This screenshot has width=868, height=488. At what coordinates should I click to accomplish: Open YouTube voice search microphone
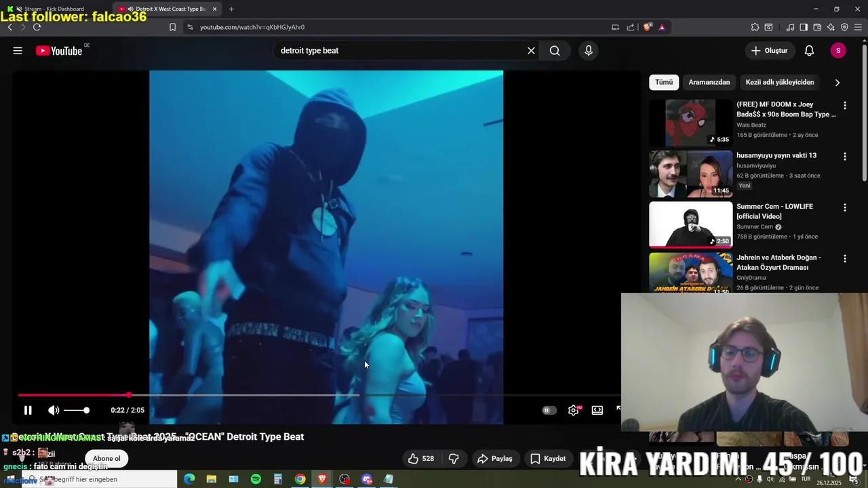(x=588, y=50)
